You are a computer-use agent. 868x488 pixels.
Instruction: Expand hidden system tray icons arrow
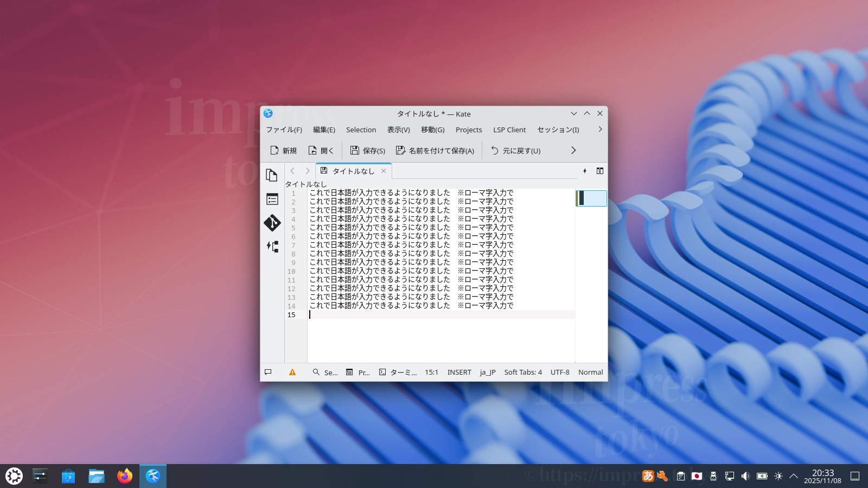tap(794, 476)
